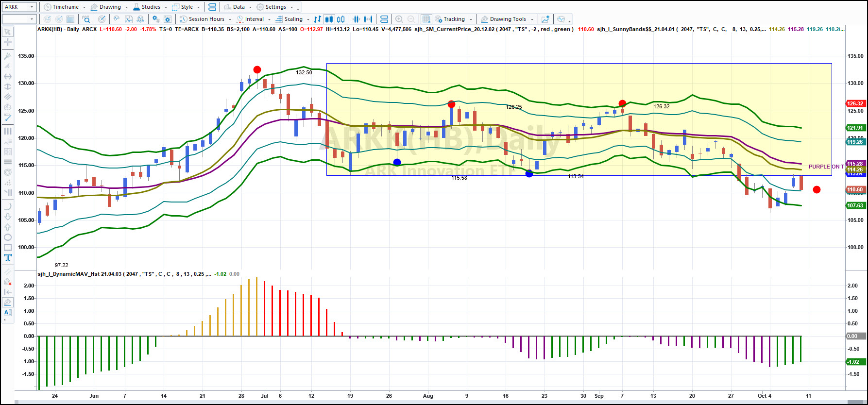Click the red dot marker near 132.50
The image size is (868, 405).
pyautogui.click(x=257, y=70)
